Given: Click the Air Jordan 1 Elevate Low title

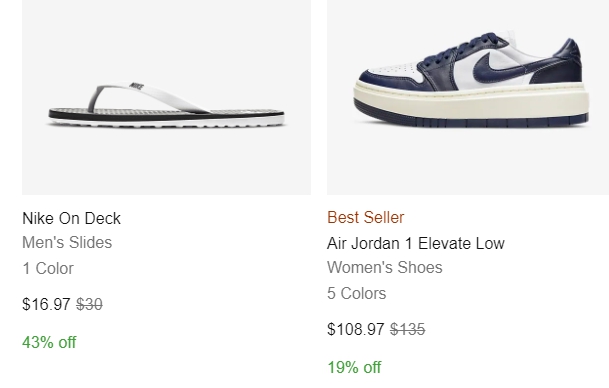Looking at the screenshot, I should point(416,244).
